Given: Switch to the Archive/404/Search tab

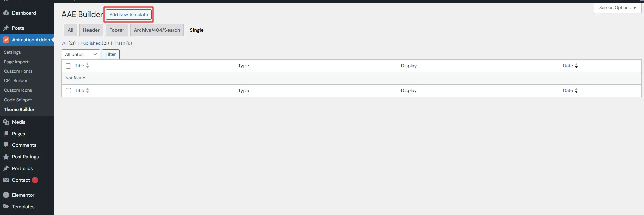Looking at the screenshot, I should (157, 30).
